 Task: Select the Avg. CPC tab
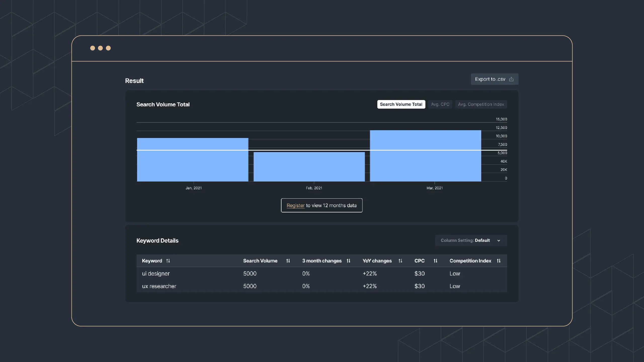pyautogui.click(x=440, y=104)
